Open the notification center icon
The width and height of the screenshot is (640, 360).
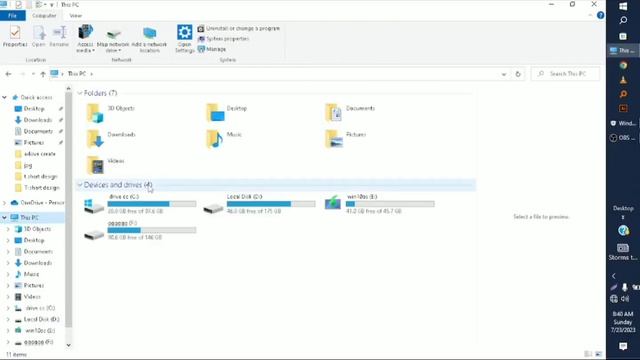(x=623, y=347)
